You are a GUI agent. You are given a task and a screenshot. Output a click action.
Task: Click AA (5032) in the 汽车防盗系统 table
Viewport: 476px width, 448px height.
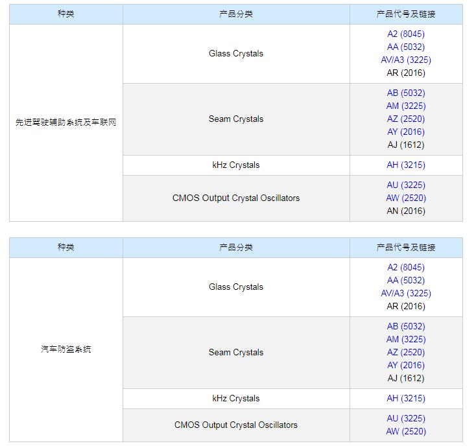click(406, 280)
